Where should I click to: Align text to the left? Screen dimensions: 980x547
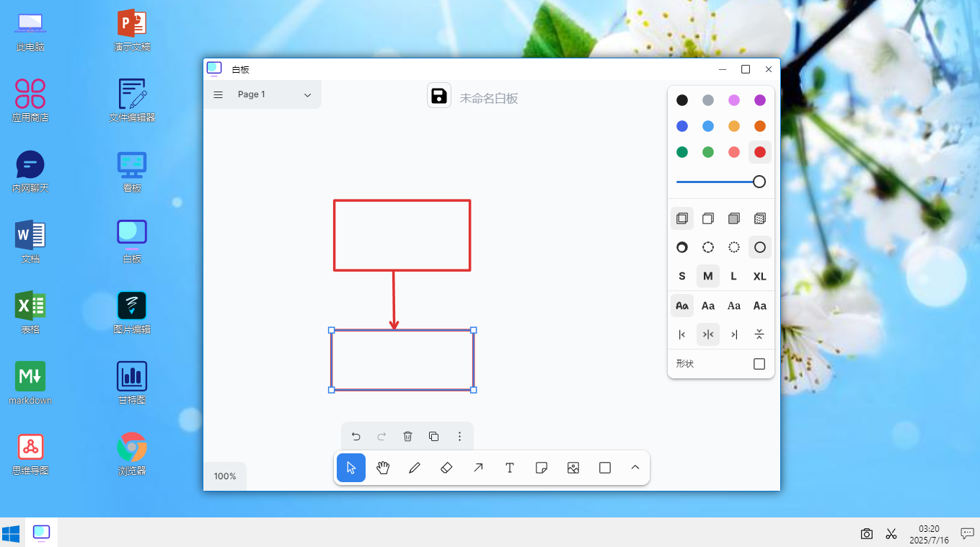(x=682, y=334)
